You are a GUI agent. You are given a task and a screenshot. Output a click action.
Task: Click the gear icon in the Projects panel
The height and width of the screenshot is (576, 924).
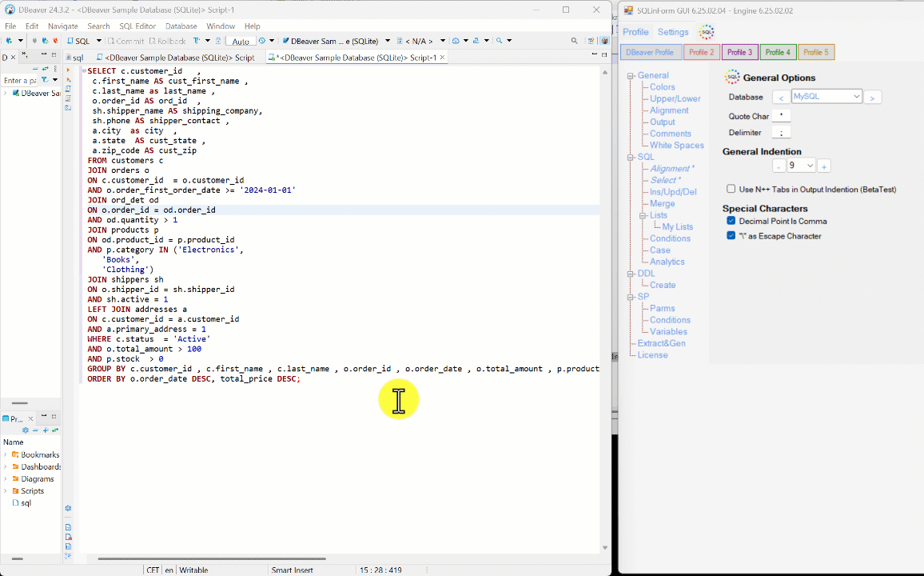[x=26, y=430]
